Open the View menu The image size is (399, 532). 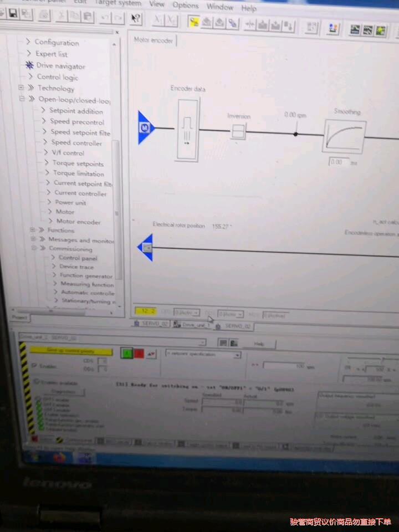pos(156,4)
